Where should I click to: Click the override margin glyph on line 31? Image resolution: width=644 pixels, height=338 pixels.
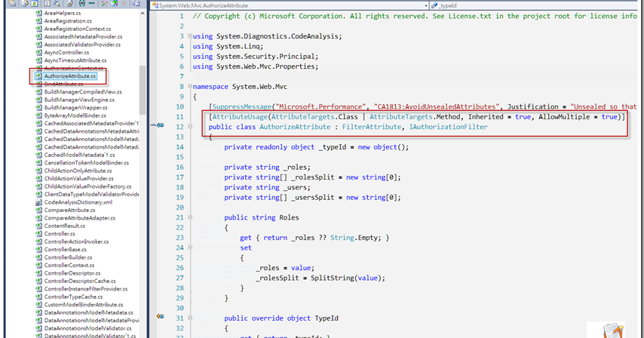(x=160, y=318)
